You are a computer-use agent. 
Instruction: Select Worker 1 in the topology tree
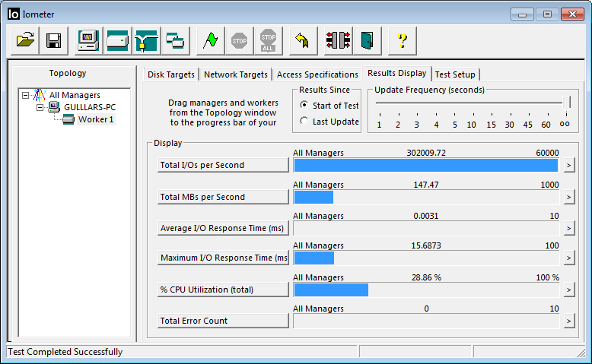pos(96,119)
